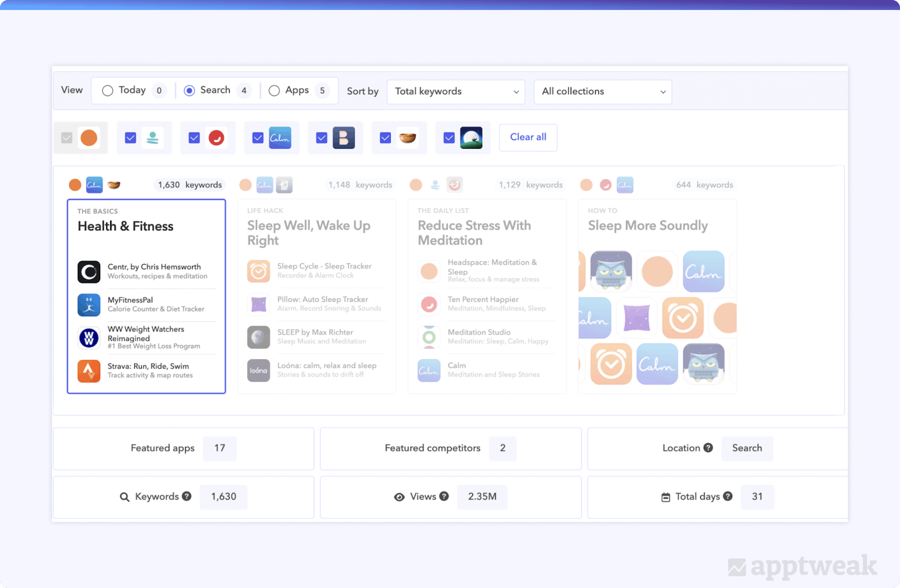This screenshot has width=900, height=588.
Task: Click the WW Weight Watchers app icon
Action: click(x=89, y=338)
